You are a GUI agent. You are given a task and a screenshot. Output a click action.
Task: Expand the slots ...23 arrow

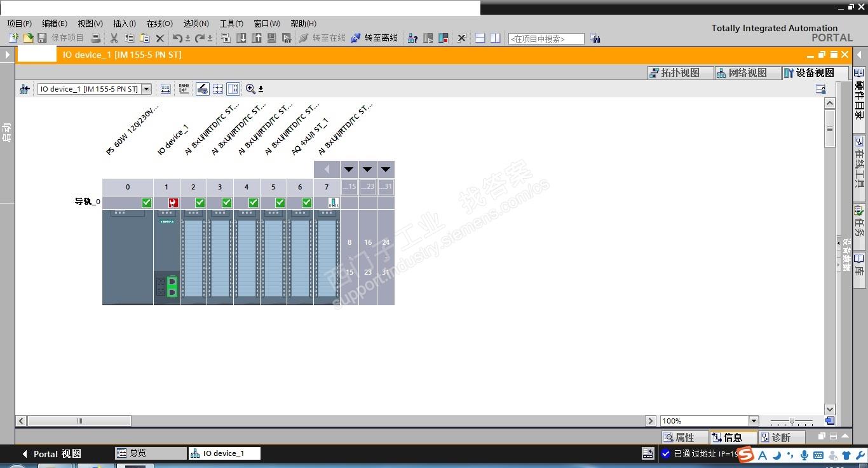[367, 169]
